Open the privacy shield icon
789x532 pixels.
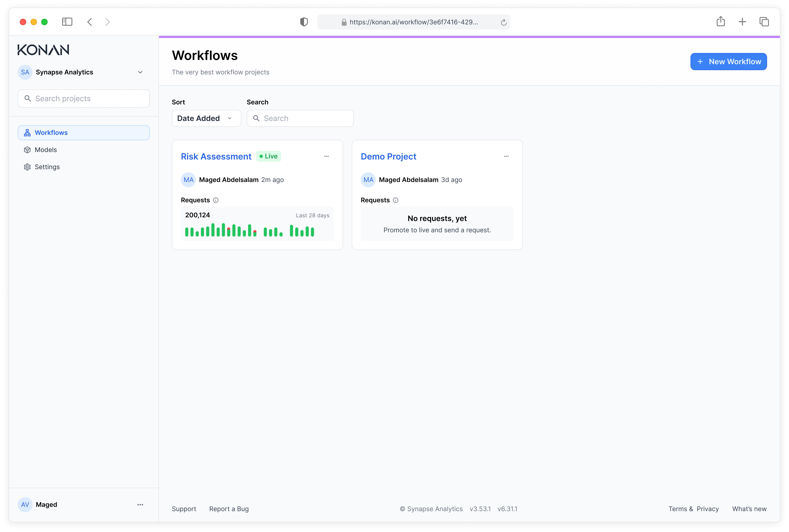tap(304, 22)
